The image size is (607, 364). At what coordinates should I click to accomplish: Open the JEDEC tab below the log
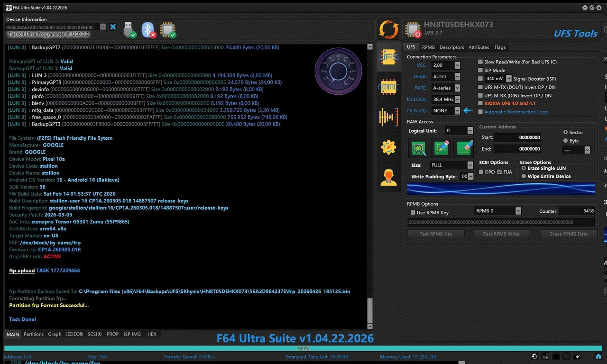(x=74, y=334)
